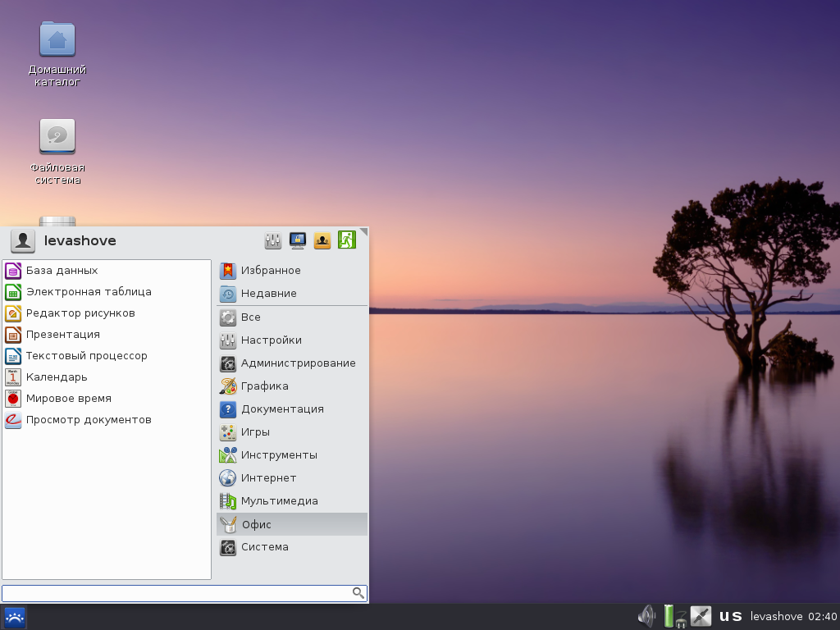Click the green battery tray icon
The height and width of the screenshot is (630, 840).
[x=669, y=616]
